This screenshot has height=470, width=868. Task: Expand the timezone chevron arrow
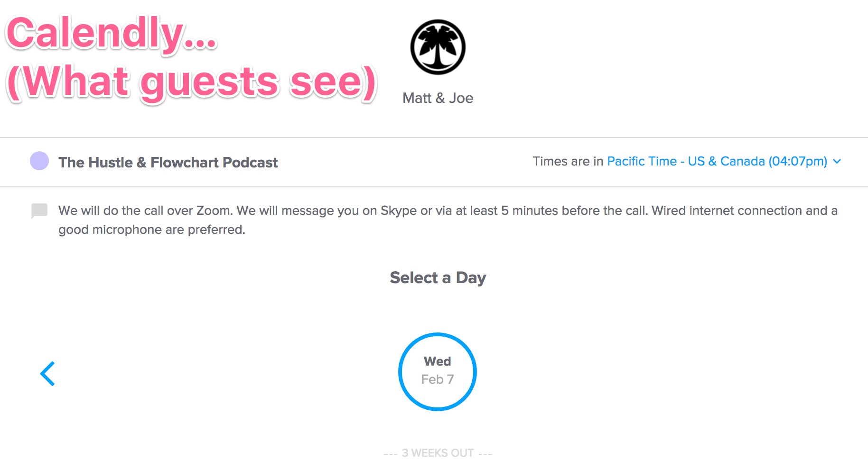pyautogui.click(x=837, y=161)
